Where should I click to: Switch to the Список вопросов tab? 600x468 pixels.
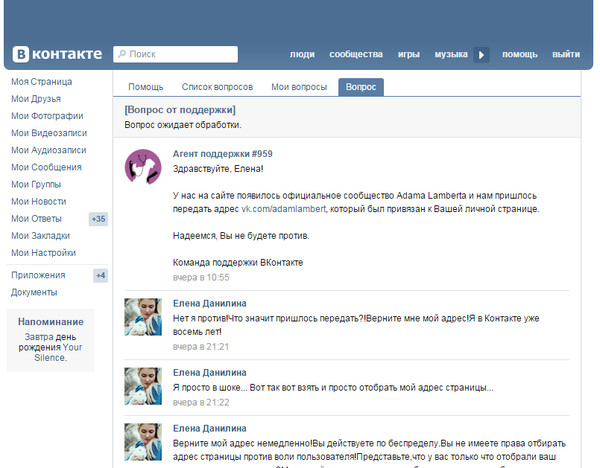pos(217,87)
